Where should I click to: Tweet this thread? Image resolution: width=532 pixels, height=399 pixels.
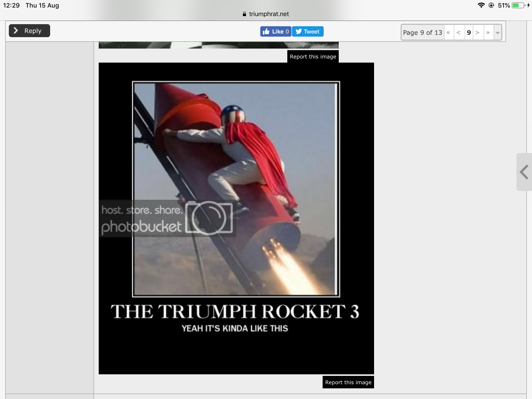click(x=308, y=31)
